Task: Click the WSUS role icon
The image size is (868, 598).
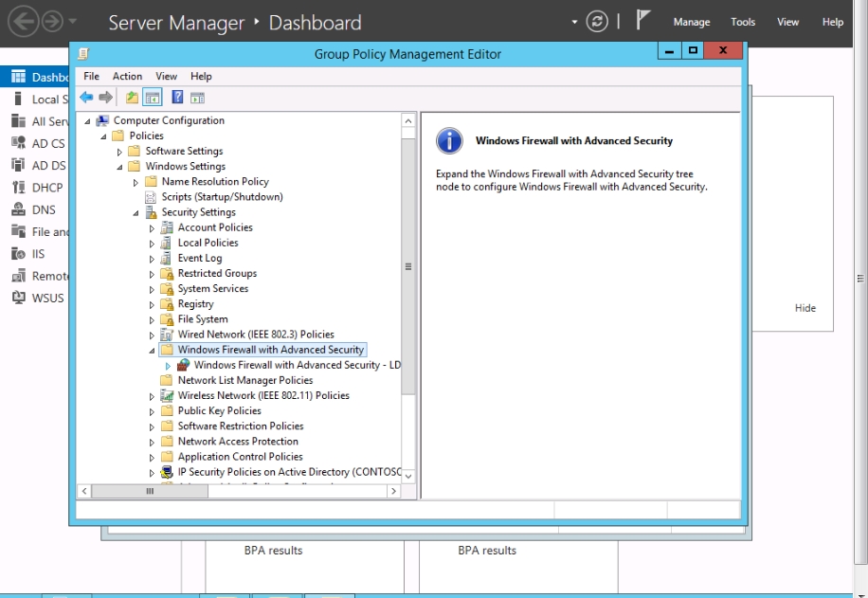Action: click(18, 298)
